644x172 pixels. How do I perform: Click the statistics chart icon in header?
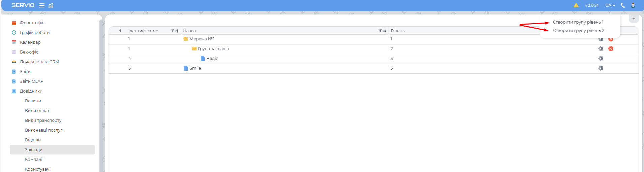51,5
